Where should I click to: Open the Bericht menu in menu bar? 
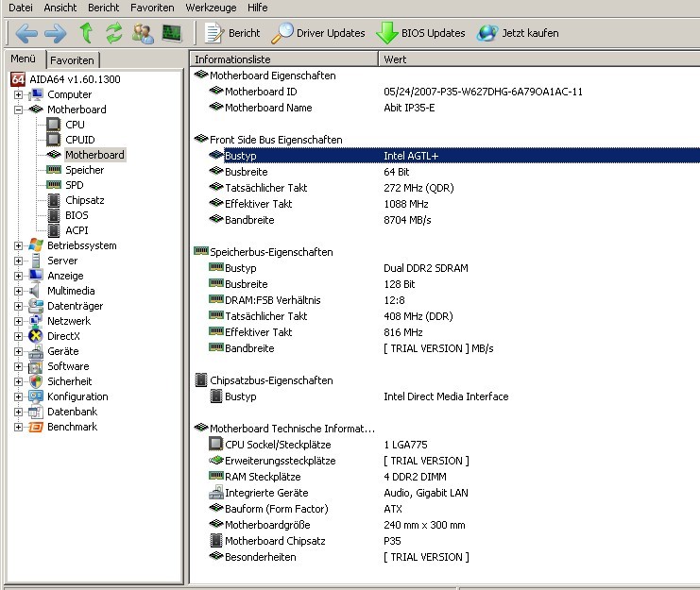click(x=104, y=8)
